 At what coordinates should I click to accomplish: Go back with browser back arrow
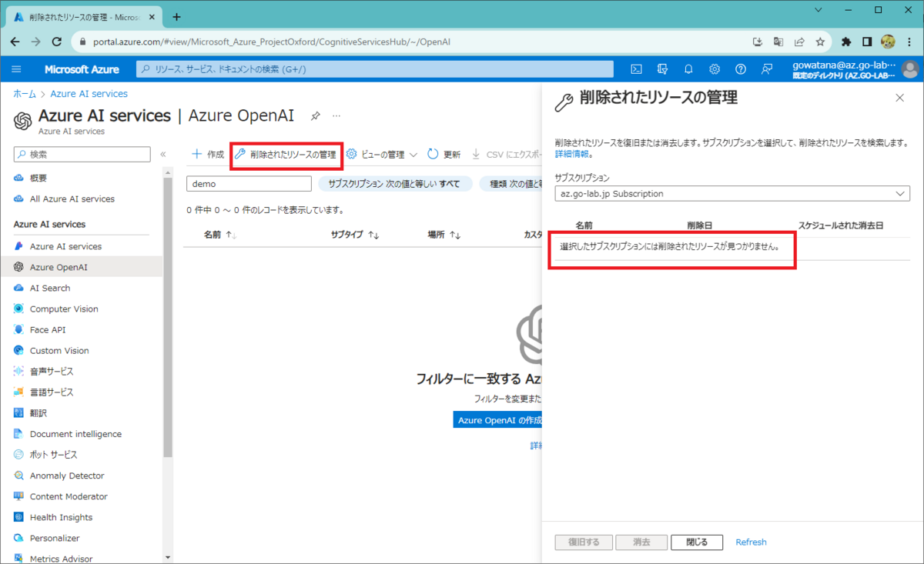tap(15, 42)
